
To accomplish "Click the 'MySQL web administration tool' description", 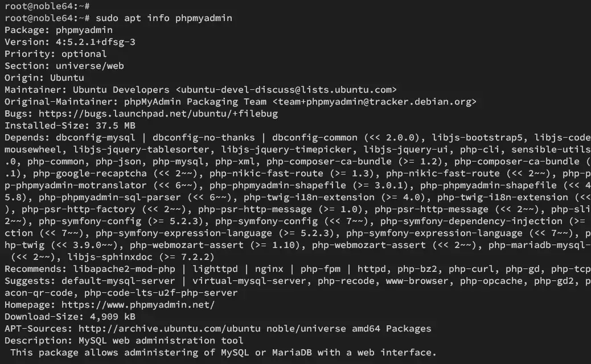I will click(x=161, y=341).
